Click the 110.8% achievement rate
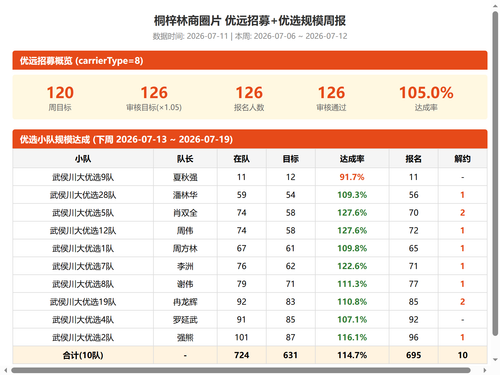Screen dimensions: 500x375 point(352,302)
